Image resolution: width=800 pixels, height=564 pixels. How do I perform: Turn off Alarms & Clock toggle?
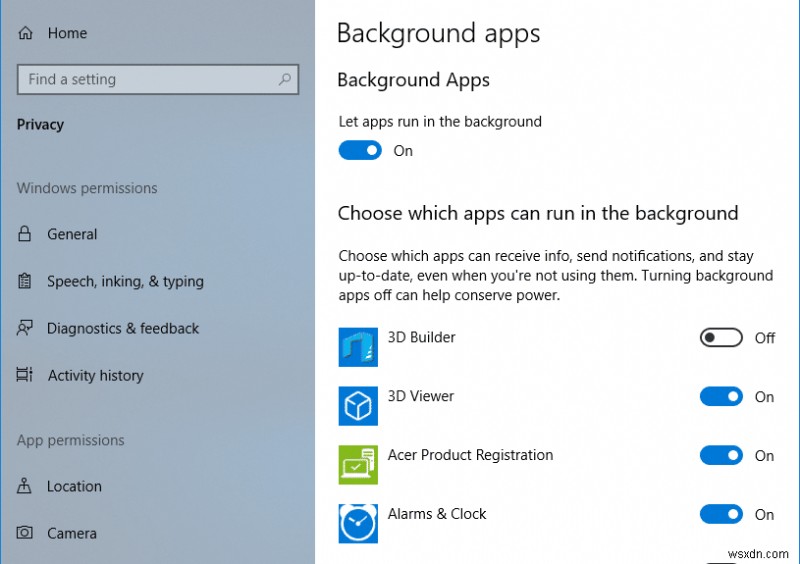pyautogui.click(x=721, y=514)
